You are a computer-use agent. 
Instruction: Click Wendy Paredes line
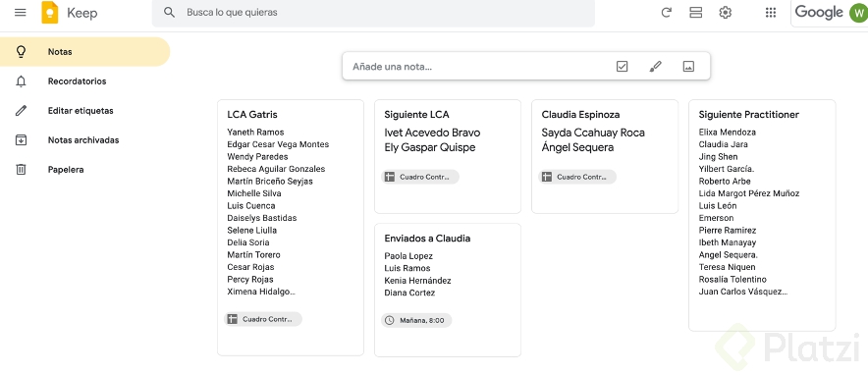[257, 156]
